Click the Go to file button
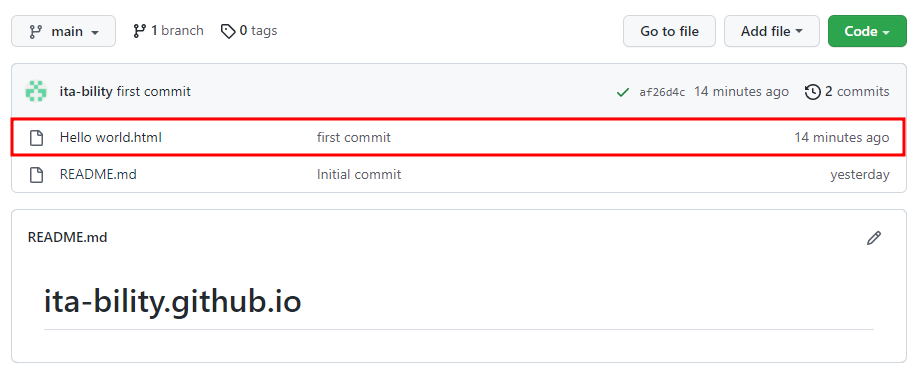The width and height of the screenshot is (918, 374). coord(669,31)
